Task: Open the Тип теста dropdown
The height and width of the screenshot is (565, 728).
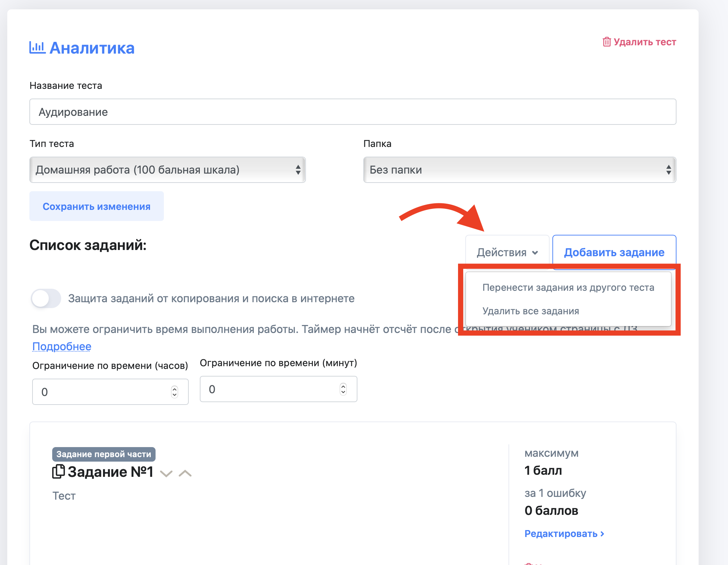Action: [168, 170]
